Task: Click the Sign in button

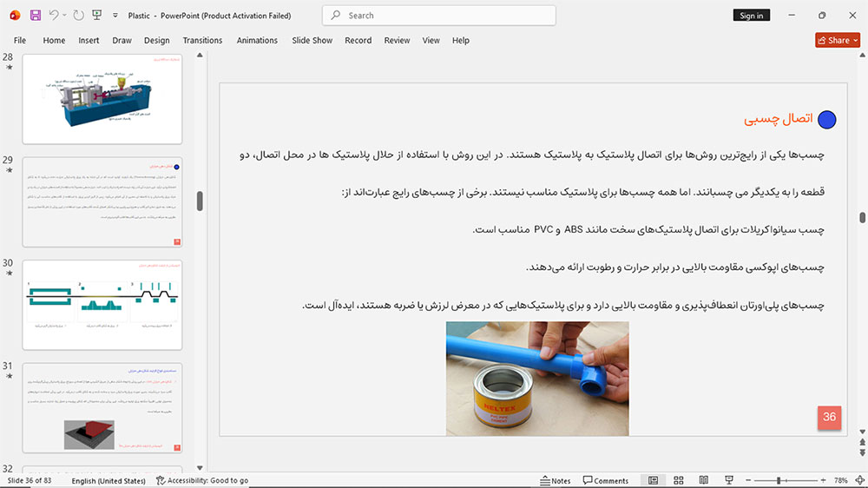Action: (751, 16)
